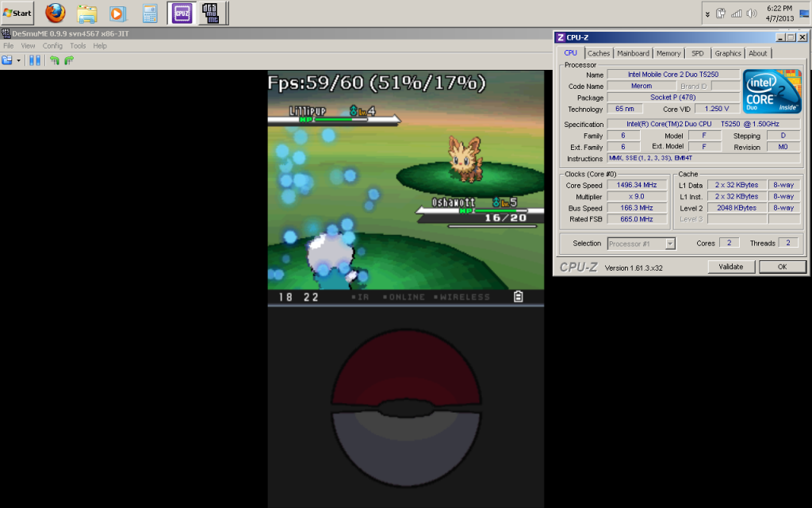
Task: Click the processor Name field 'Intel Mobile Core 2 Duo T5250'
Action: (x=673, y=75)
